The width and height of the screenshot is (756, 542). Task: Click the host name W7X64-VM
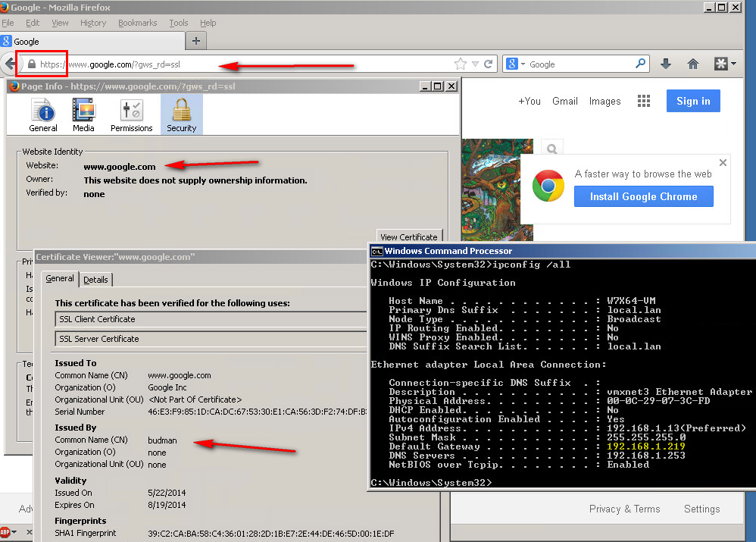[x=631, y=301]
